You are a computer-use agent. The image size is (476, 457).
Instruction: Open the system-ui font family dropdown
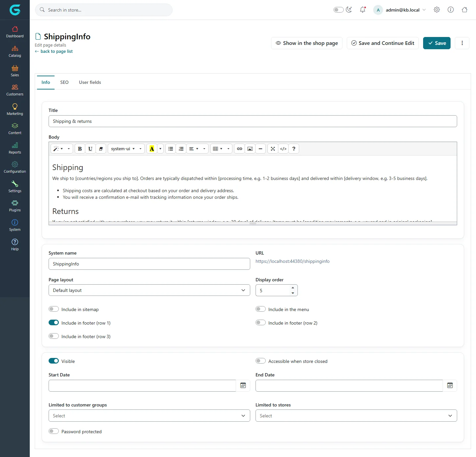pyautogui.click(x=126, y=149)
